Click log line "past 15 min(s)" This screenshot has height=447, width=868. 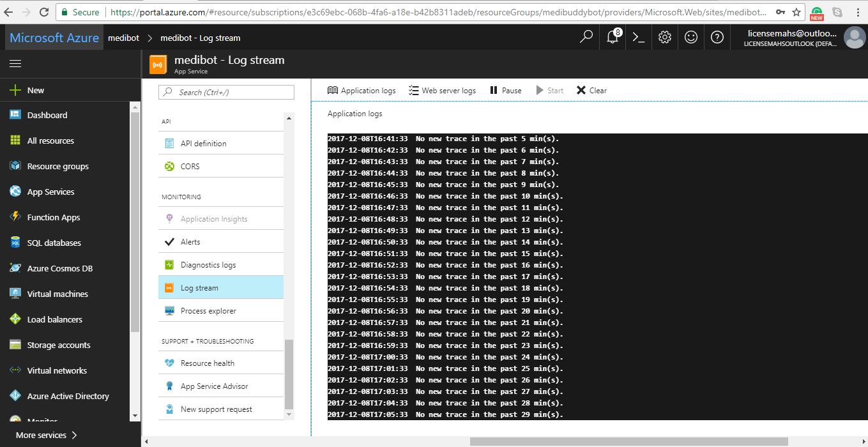(446, 254)
